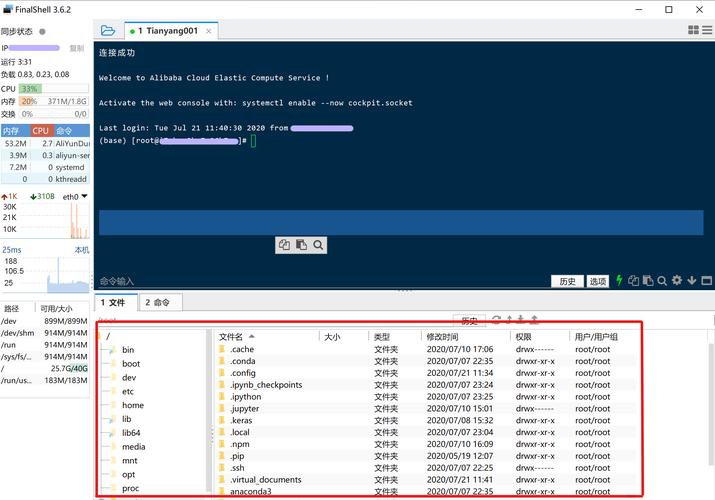Open the connection manager folder icon
The width and height of the screenshot is (715, 500).
pos(108,31)
